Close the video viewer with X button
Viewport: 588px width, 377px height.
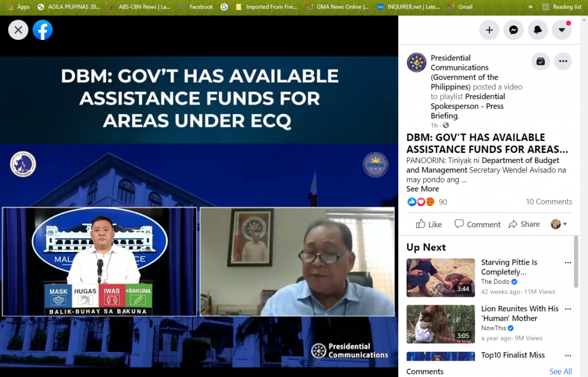[18, 30]
